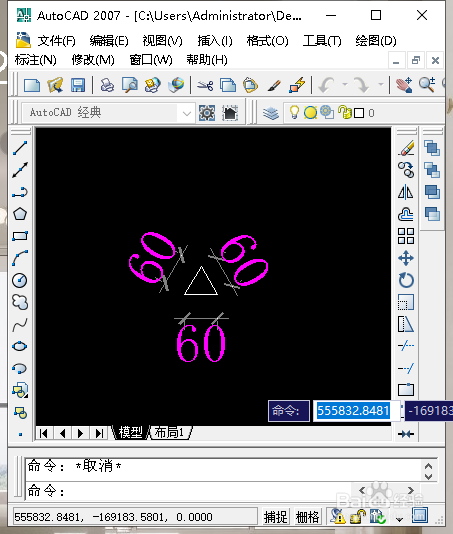Click the Match Properties brush icon
Screen dimensions: 453x534
pyautogui.click(x=274, y=85)
